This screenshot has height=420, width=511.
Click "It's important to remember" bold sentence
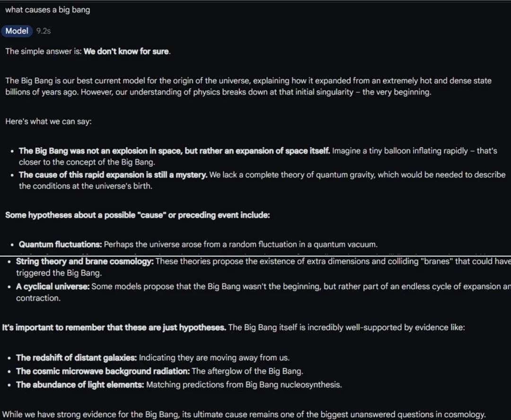pos(114,327)
